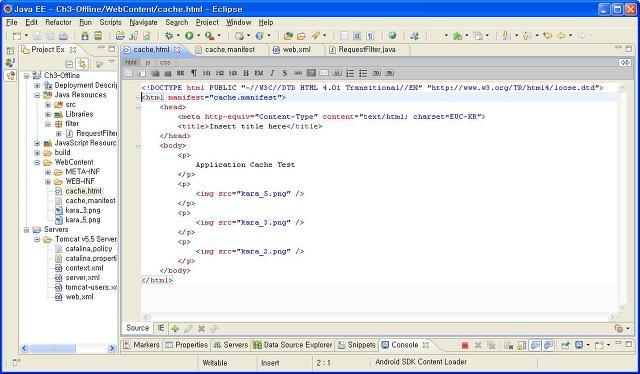This screenshot has width=640, height=374.
Task: Click the Back navigation yellow arrow
Action: [562, 36]
